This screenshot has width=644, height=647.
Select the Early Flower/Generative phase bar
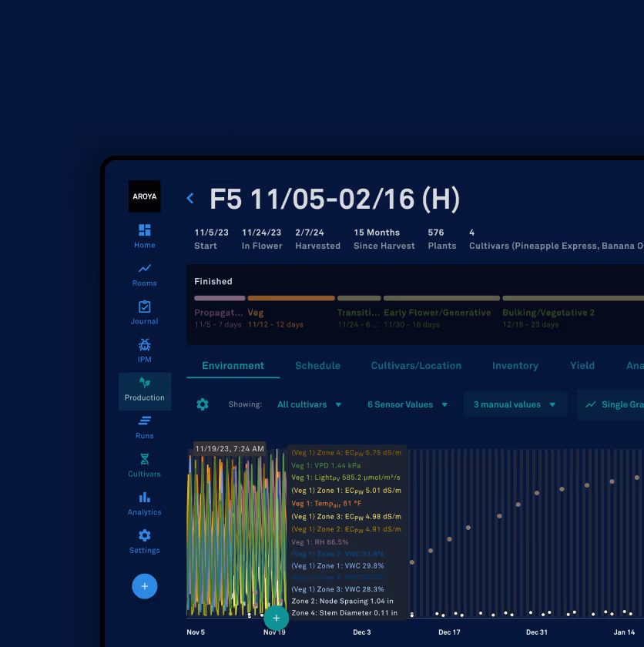pos(441,298)
